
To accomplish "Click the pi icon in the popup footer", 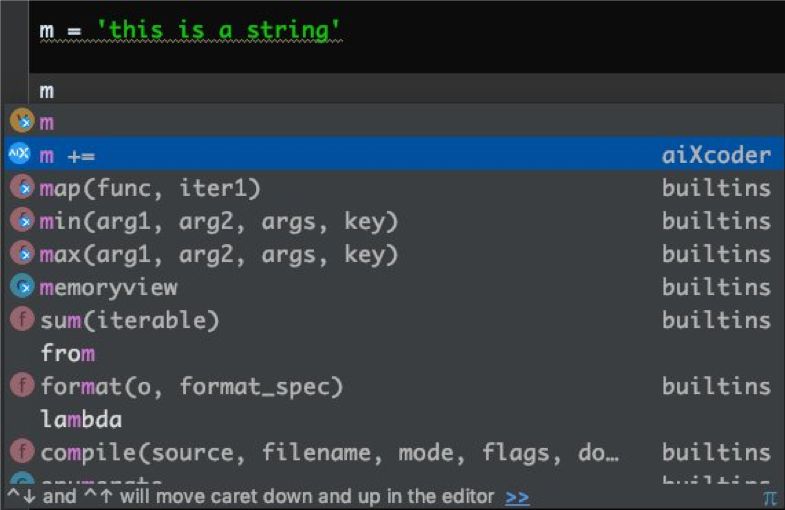I will pyautogui.click(x=770, y=497).
